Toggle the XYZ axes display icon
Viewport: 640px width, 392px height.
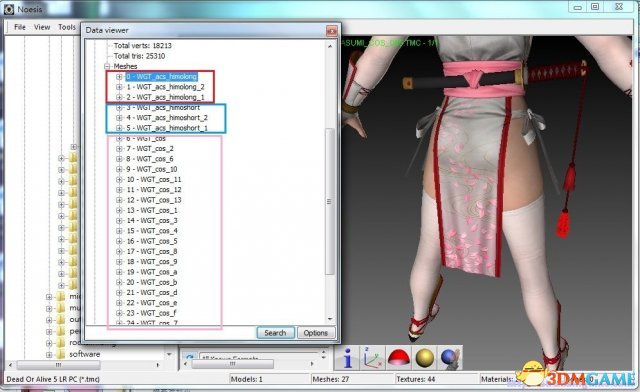[x=373, y=358]
